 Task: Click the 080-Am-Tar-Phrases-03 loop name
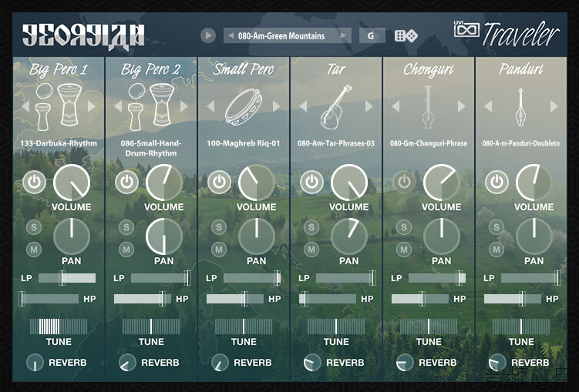(x=336, y=143)
